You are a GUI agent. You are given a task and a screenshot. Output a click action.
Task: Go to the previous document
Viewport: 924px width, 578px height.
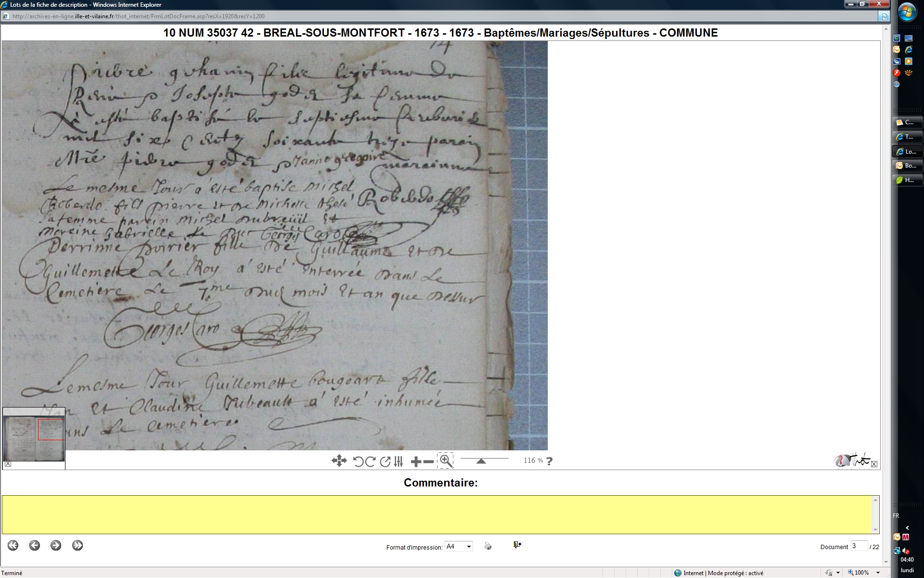tap(34, 545)
